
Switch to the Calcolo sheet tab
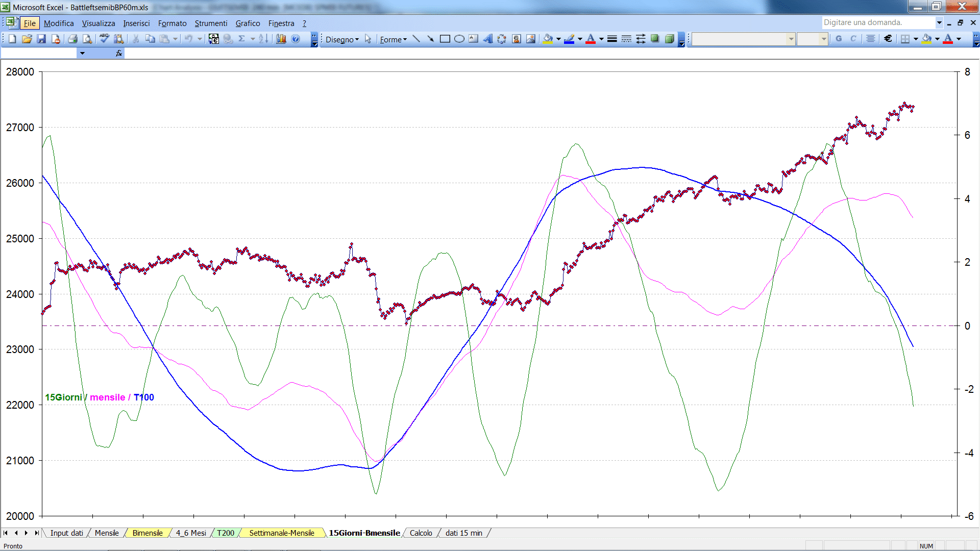(x=421, y=533)
